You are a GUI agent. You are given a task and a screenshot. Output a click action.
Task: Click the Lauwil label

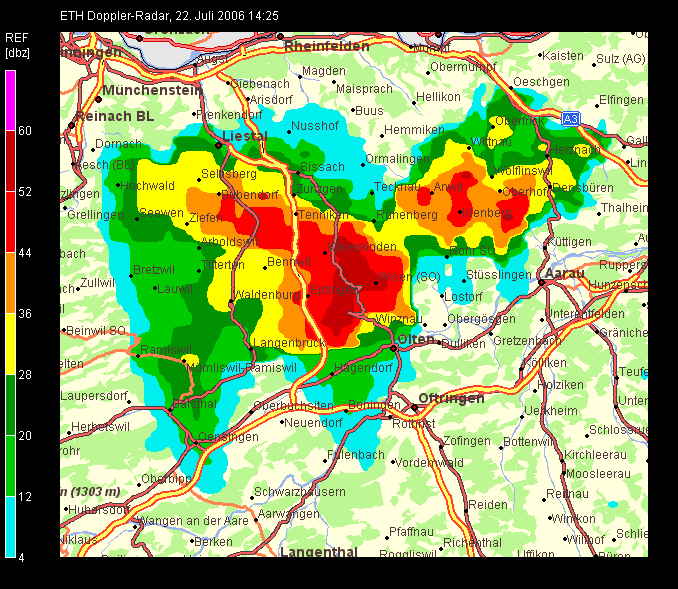click(x=175, y=289)
